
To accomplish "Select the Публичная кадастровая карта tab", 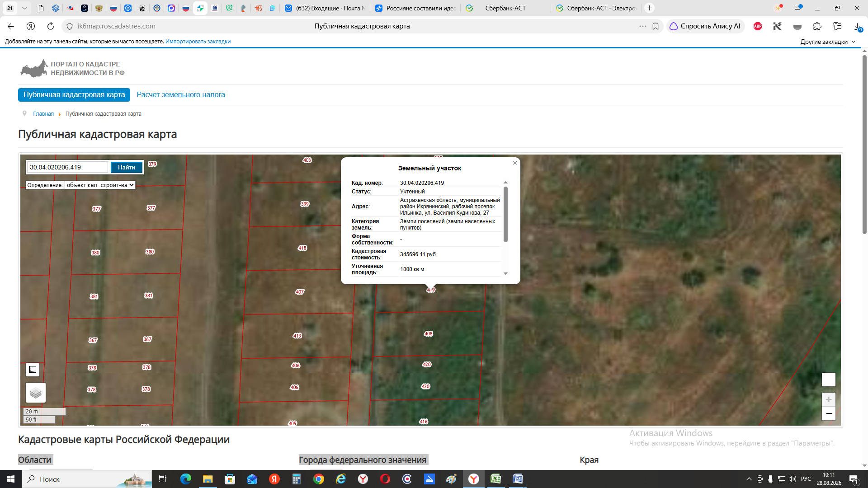I will [x=74, y=95].
